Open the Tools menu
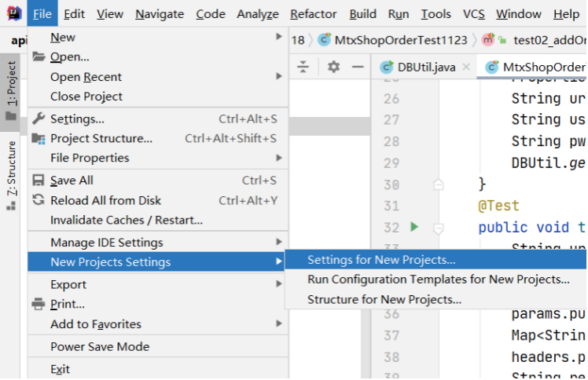Viewport: 588px width, 380px height. pos(435,13)
